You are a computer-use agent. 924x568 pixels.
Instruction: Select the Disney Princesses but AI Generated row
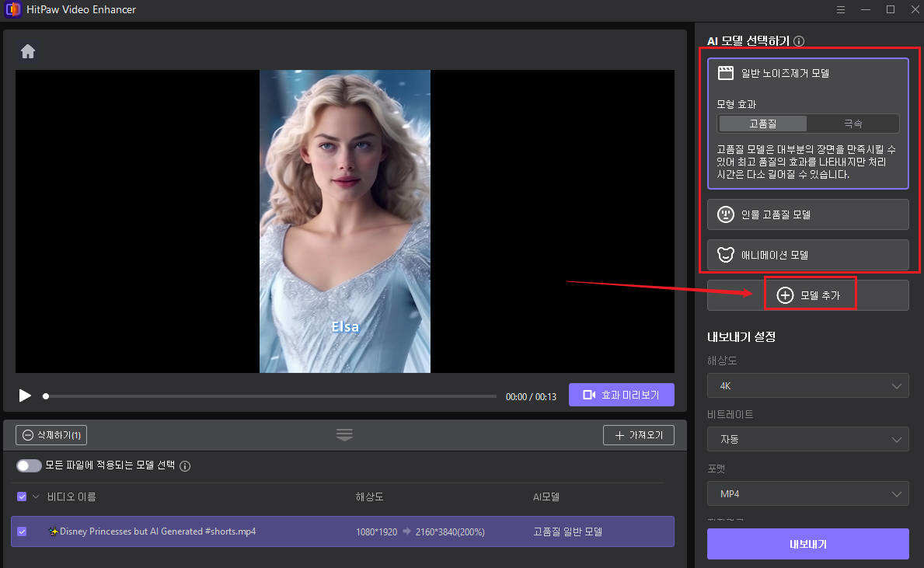tap(343, 531)
